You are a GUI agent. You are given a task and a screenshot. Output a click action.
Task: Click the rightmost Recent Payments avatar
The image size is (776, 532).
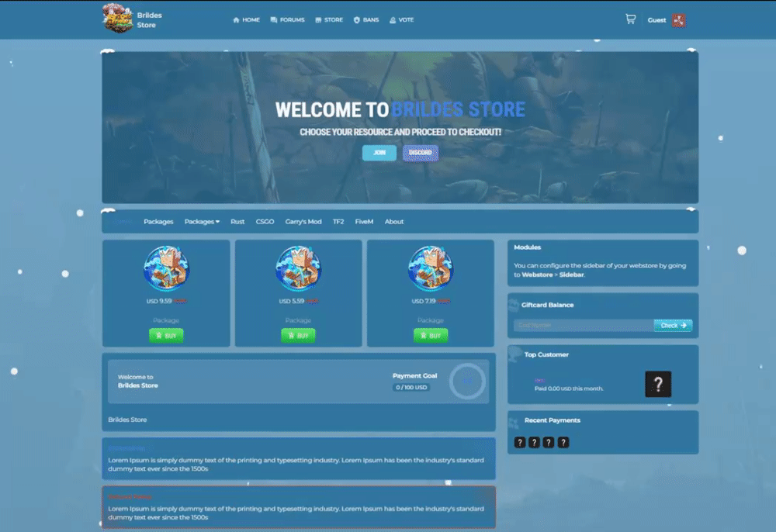click(x=563, y=442)
